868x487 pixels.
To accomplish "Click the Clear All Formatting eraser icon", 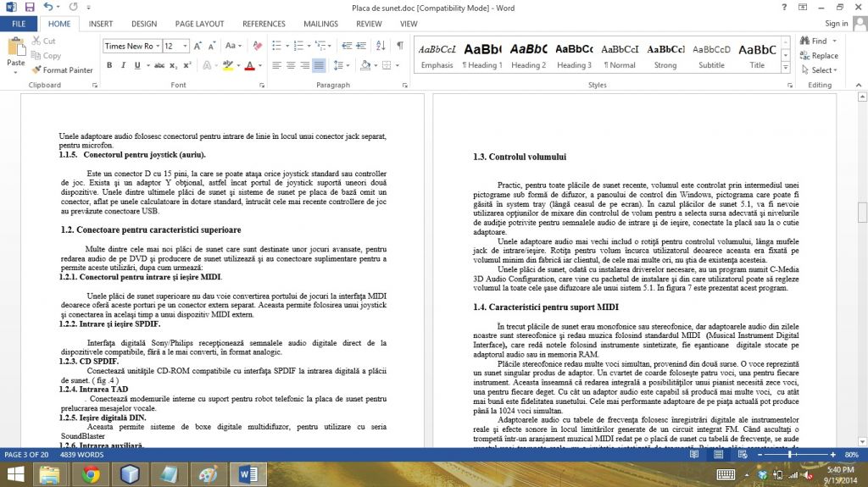I will tap(257, 46).
